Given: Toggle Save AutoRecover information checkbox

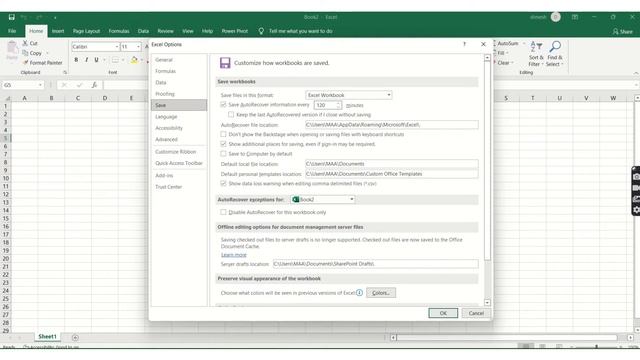Looking at the screenshot, I should tap(223, 105).
